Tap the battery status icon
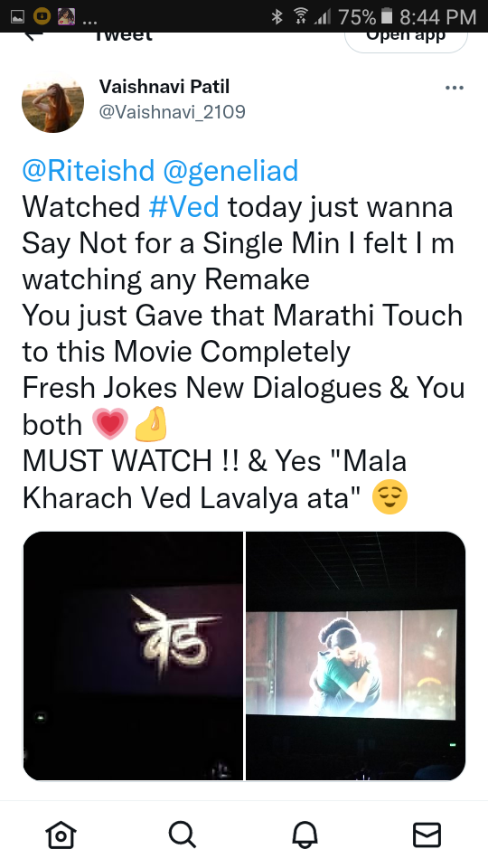488x868 pixels. coord(388,16)
